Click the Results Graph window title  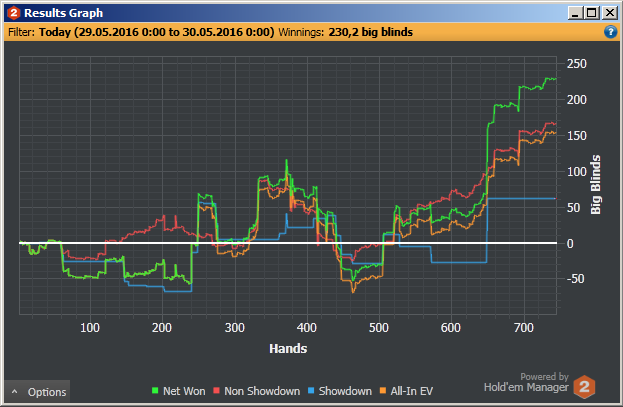(64, 13)
